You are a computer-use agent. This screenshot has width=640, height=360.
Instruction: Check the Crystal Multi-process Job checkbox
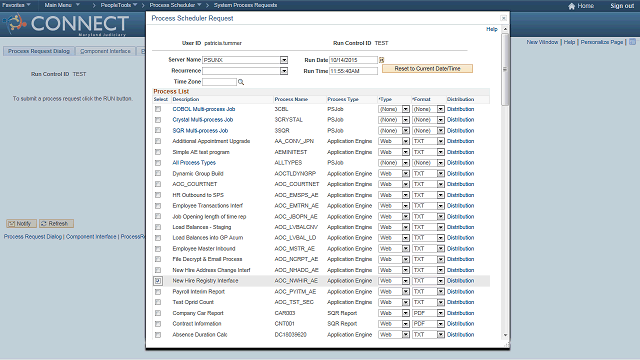click(158, 120)
